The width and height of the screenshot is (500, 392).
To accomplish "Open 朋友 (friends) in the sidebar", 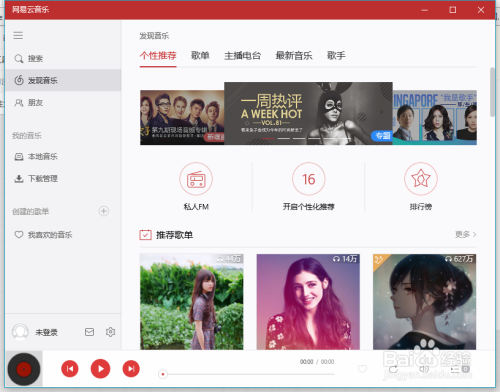I will (63, 103).
